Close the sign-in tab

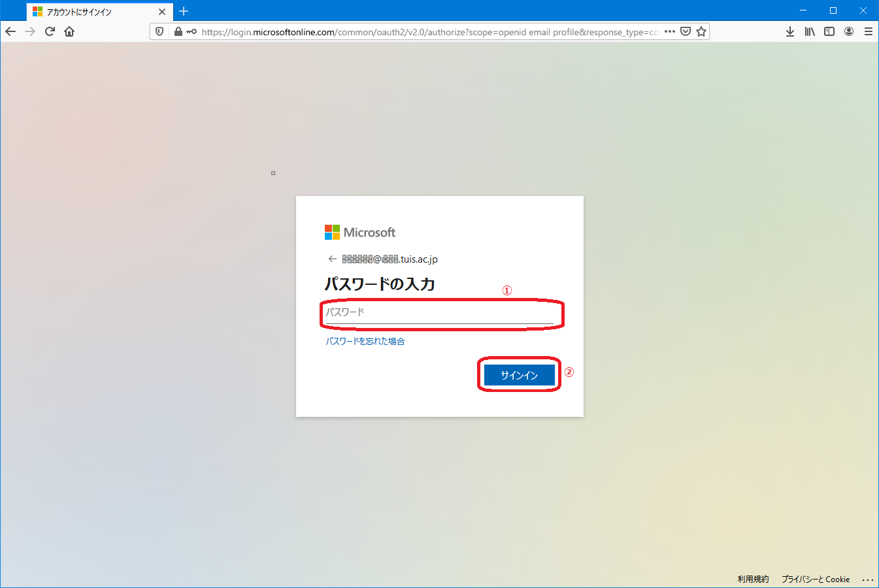point(162,12)
